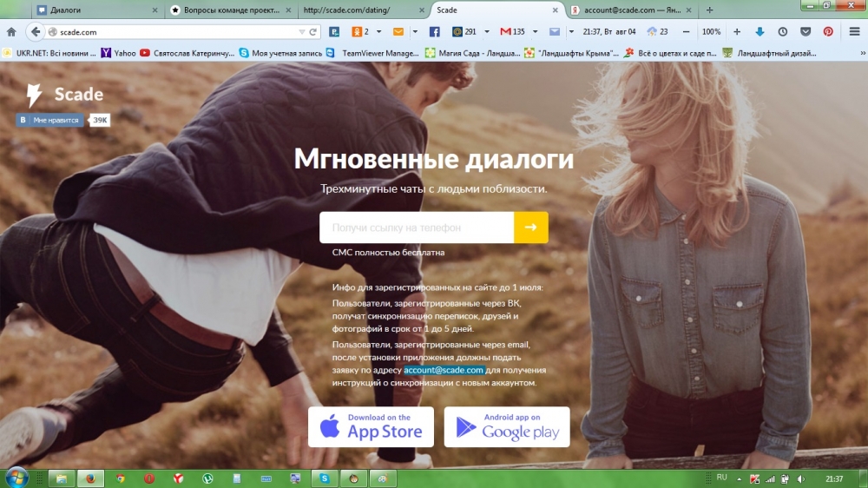868x488 pixels.
Task: Switch to the account@scade.com Yandex tab
Action: [x=631, y=10]
